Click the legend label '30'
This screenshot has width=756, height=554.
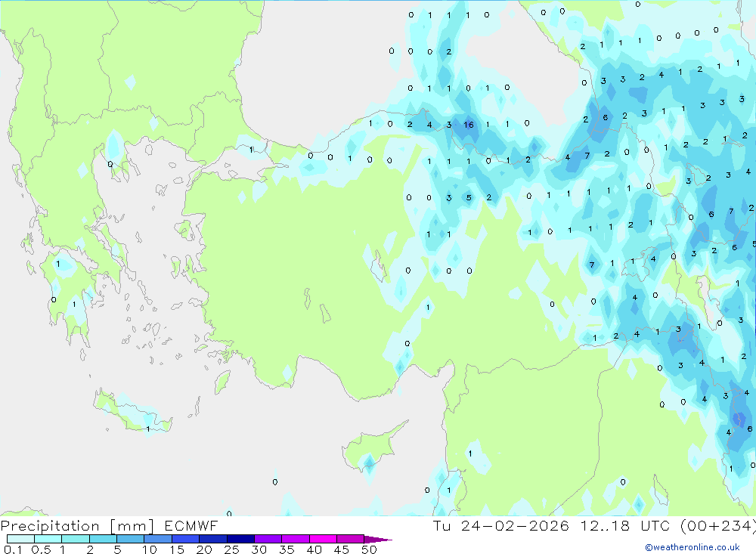click(x=259, y=549)
